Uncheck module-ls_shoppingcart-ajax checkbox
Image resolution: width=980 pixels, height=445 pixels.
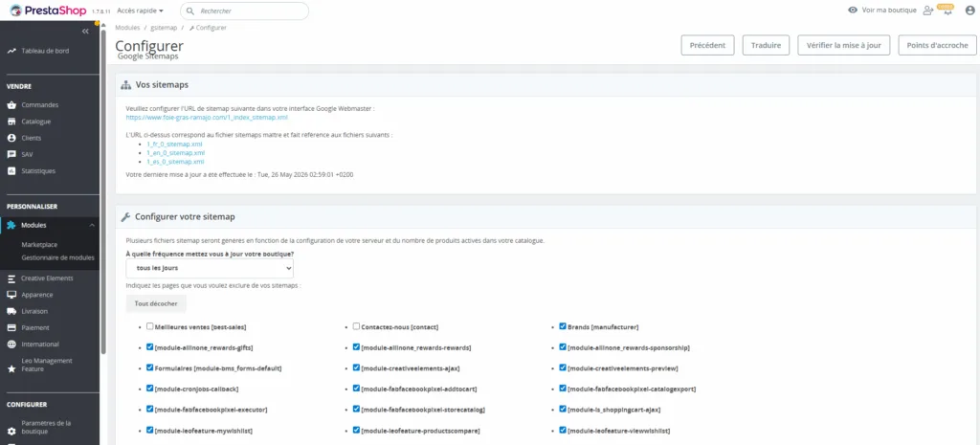563,409
